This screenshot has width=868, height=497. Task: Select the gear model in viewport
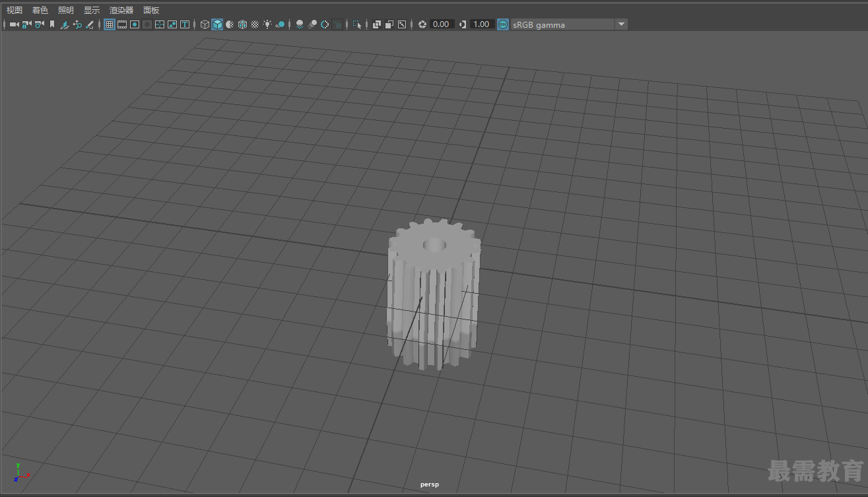(x=434, y=294)
